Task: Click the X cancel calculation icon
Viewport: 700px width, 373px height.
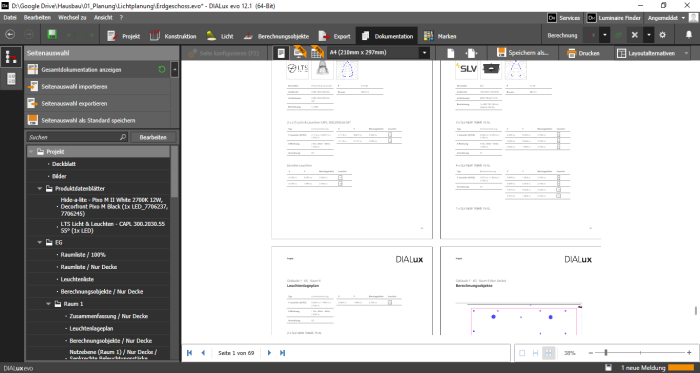Action: point(634,35)
